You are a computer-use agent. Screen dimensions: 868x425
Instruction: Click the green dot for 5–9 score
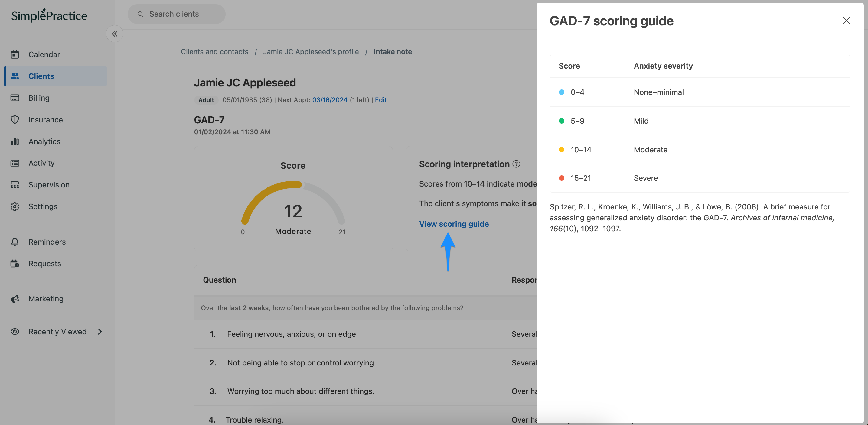tap(561, 121)
